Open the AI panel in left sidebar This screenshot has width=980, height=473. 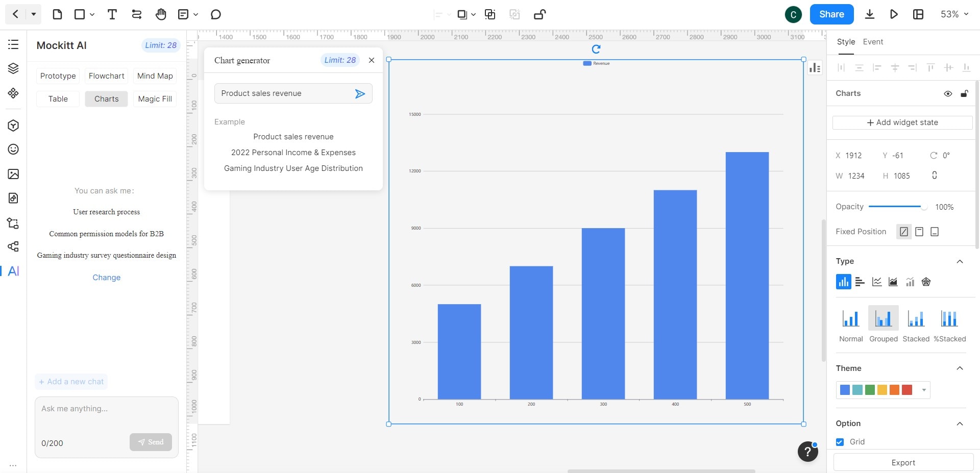coord(14,271)
